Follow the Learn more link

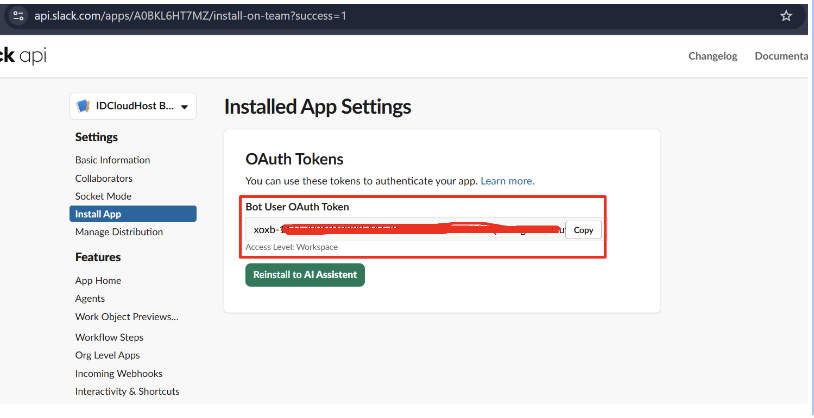(507, 181)
